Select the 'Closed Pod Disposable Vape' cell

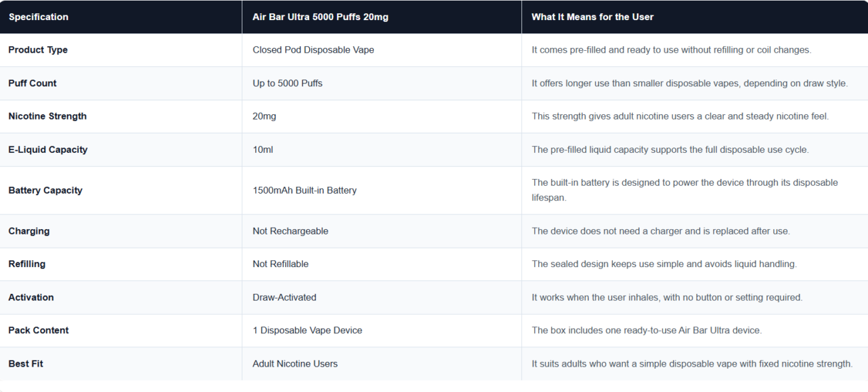coord(313,50)
